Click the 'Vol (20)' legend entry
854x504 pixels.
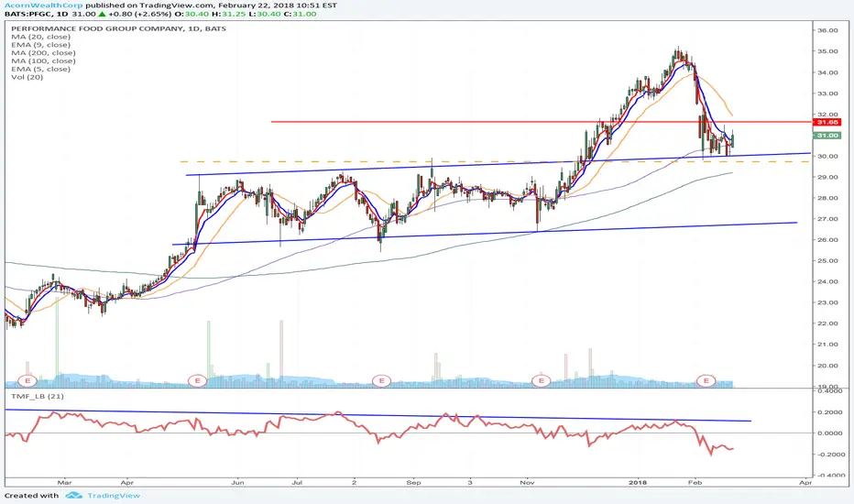point(27,77)
